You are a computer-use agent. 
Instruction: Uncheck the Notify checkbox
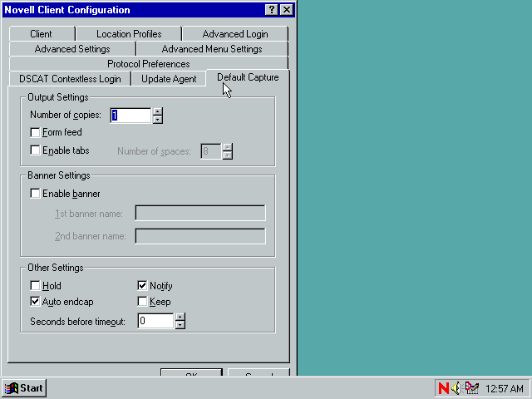click(x=142, y=286)
